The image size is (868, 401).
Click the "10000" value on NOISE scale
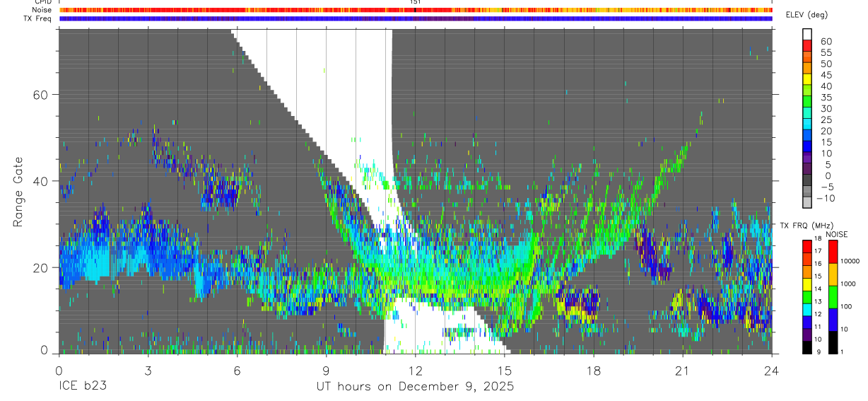[850, 261]
